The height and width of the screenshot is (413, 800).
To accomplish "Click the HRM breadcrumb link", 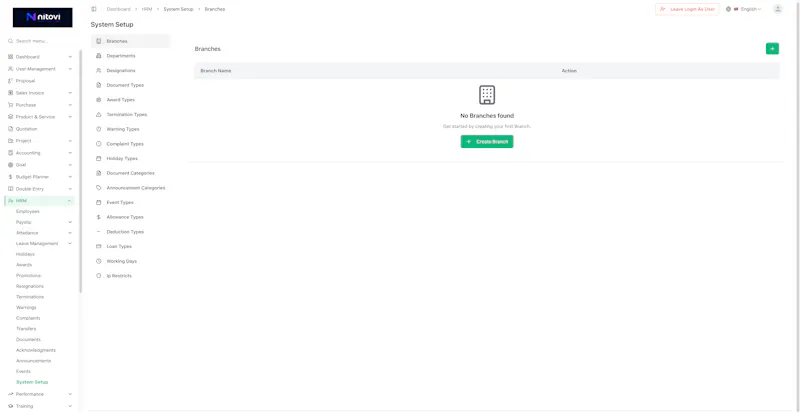I will pos(147,9).
